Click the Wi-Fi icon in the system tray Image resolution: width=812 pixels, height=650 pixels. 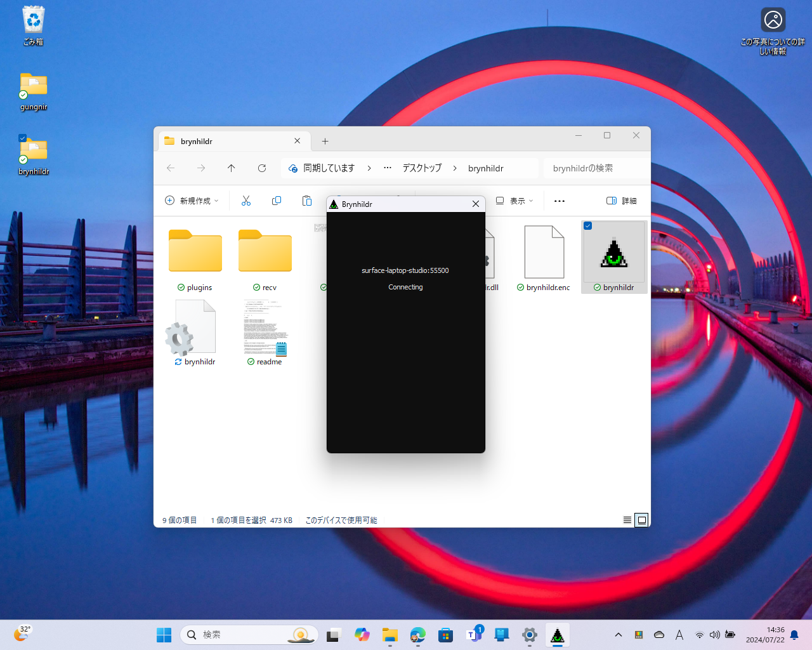pos(700,634)
